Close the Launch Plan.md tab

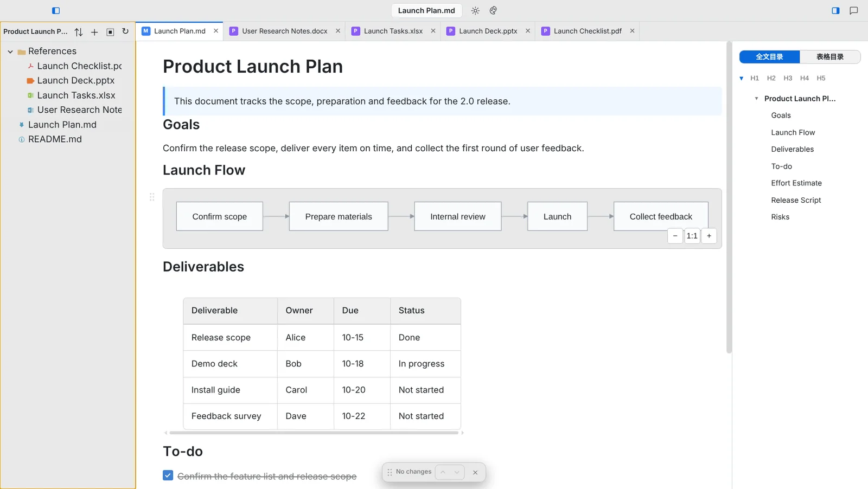pyautogui.click(x=216, y=31)
